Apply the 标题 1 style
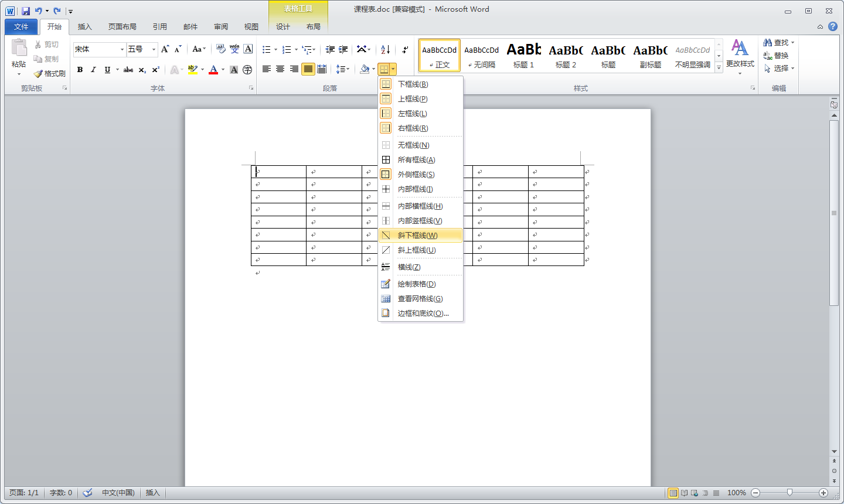844x504 pixels. coord(524,56)
